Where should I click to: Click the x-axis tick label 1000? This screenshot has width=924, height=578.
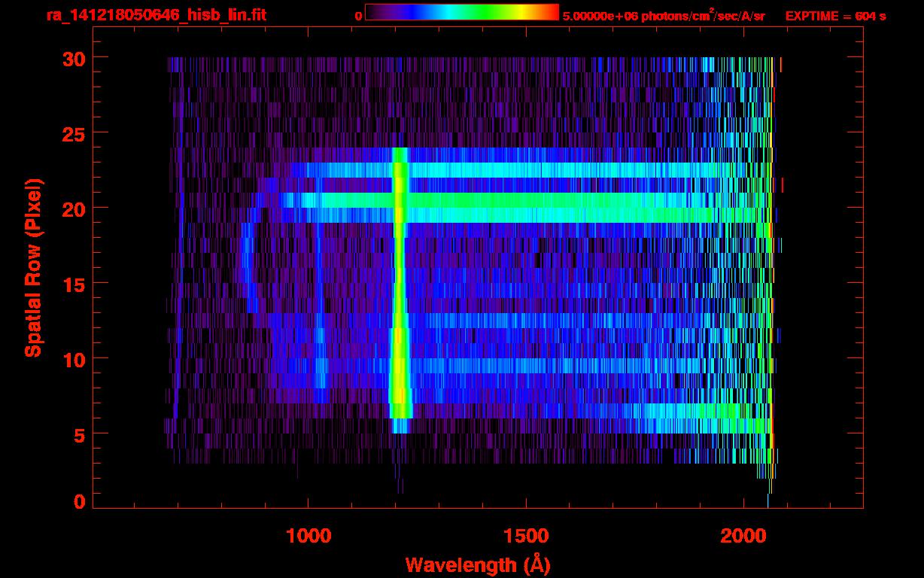point(309,536)
